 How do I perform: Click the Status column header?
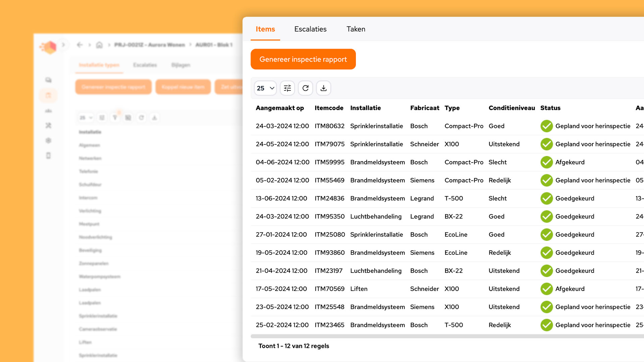tap(550, 108)
